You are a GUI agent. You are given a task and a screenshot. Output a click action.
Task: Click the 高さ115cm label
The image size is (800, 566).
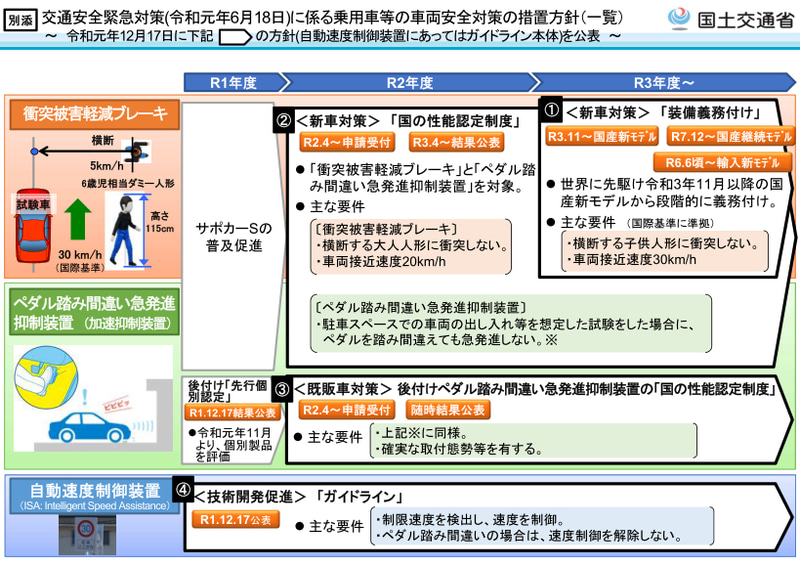(161, 223)
